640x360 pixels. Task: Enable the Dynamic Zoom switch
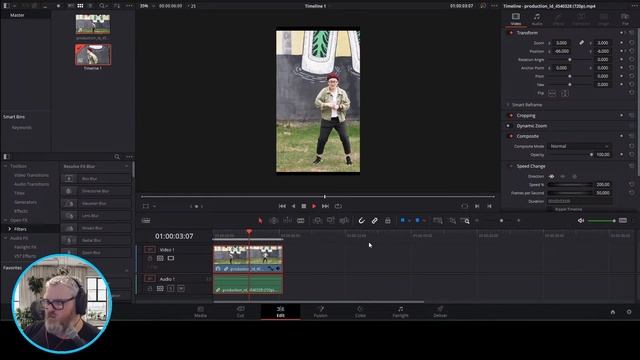[509, 126]
